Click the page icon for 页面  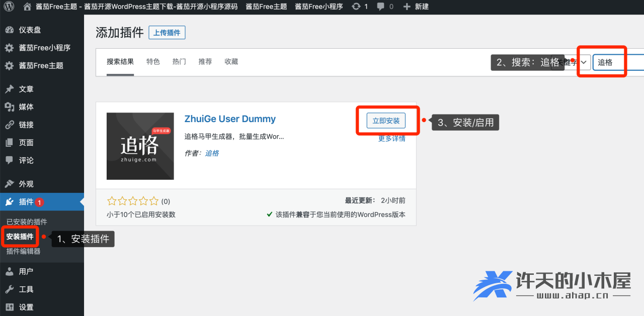9,143
